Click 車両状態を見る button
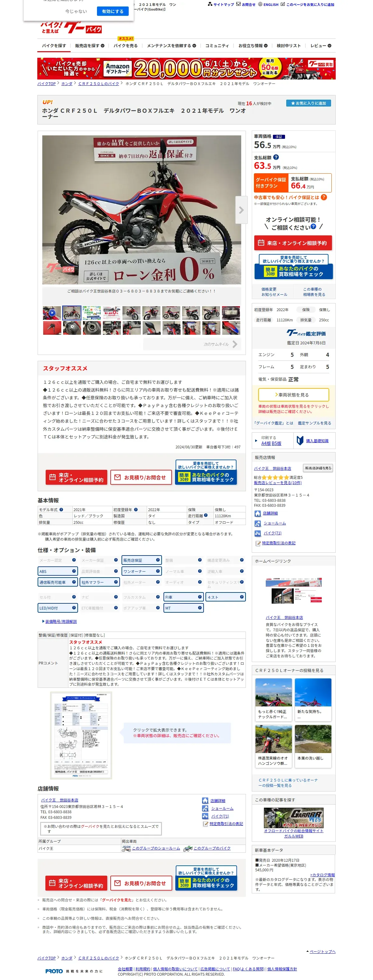Screen dimensions: 373x980 click(x=293, y=394)
